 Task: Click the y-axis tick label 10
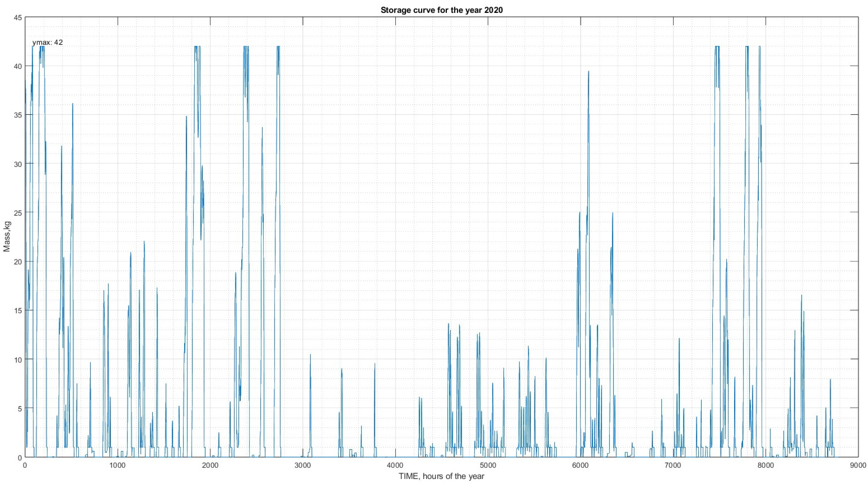tap(18, 359)
